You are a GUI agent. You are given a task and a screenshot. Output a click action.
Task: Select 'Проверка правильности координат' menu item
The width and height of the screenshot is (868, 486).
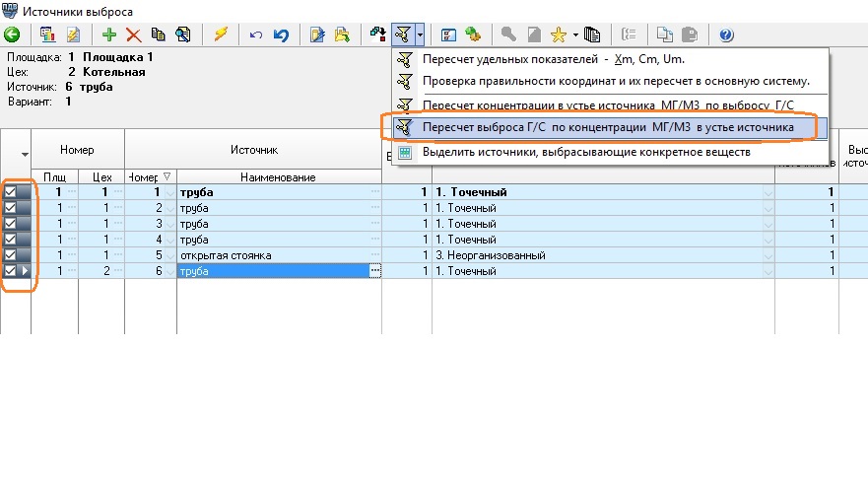(x=616, y=81)
